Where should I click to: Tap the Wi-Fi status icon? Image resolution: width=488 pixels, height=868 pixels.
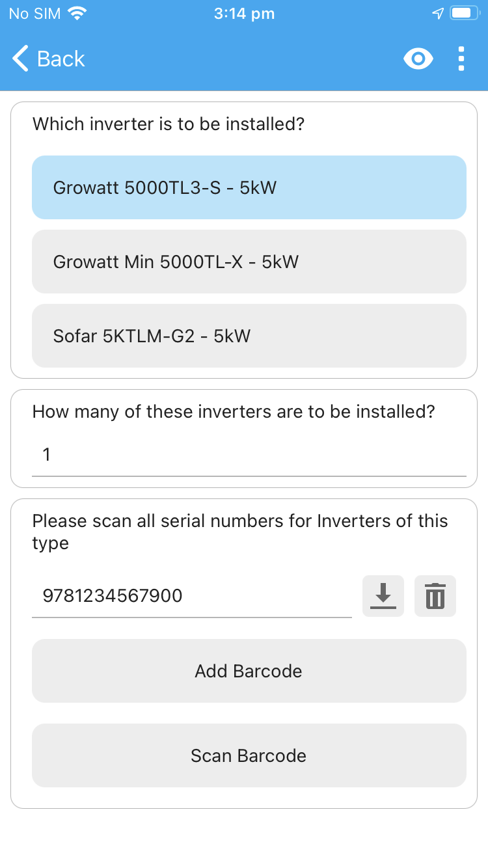click(x=77, y=13)
